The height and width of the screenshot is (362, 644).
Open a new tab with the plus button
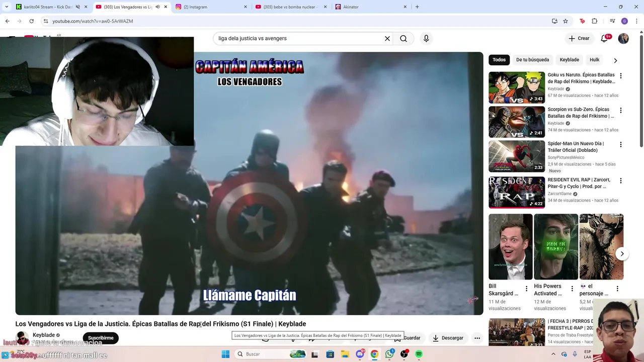click(x=417, y=7)
